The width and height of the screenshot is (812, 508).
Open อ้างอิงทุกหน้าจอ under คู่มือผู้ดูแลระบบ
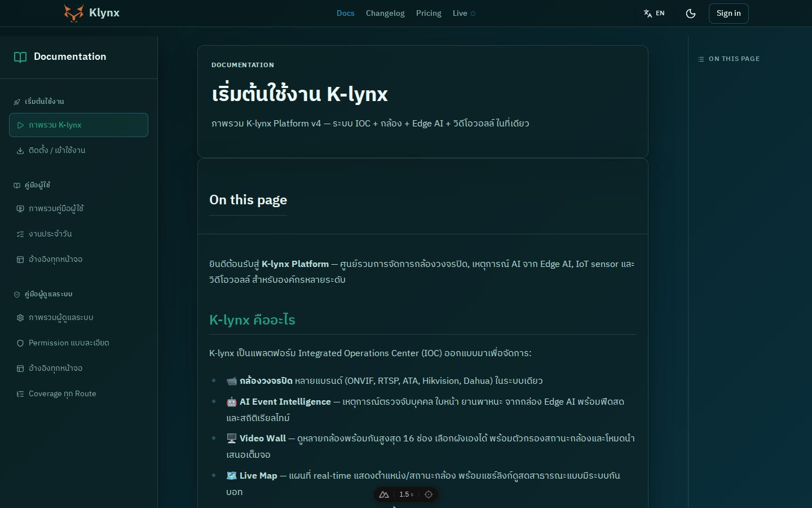tap(78, 368)
